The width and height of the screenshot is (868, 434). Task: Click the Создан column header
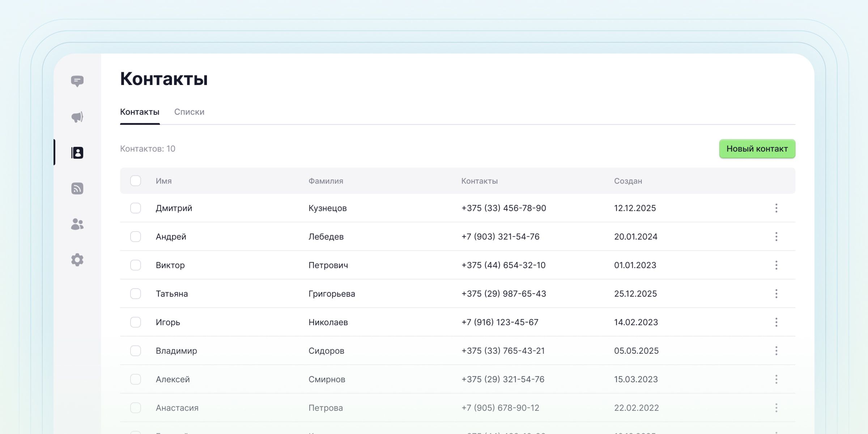tap(628, 181)
